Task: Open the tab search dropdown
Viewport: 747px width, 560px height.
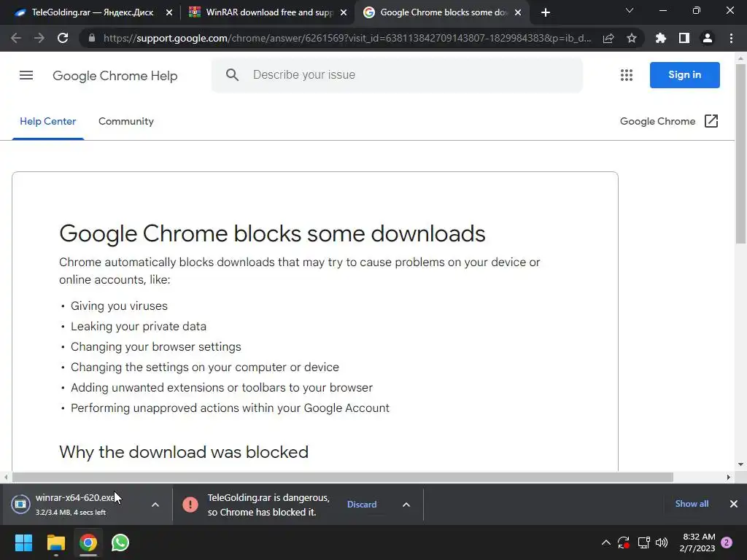Action: [x=630, y=10]
